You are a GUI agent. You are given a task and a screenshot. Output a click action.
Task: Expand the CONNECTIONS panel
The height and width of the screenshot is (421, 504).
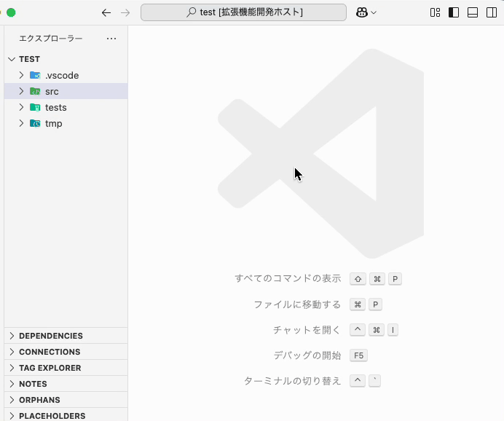(66, 352)
